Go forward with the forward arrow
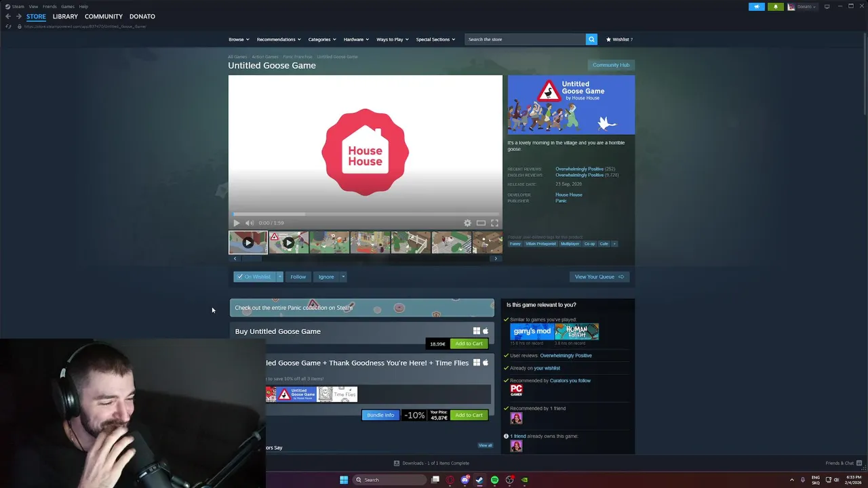 [x=19, y=16]
